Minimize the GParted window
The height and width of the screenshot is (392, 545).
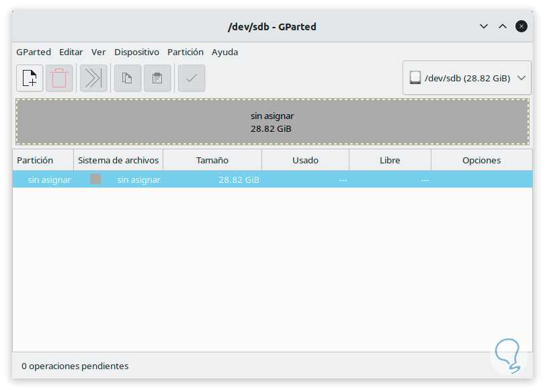[484, 26]
